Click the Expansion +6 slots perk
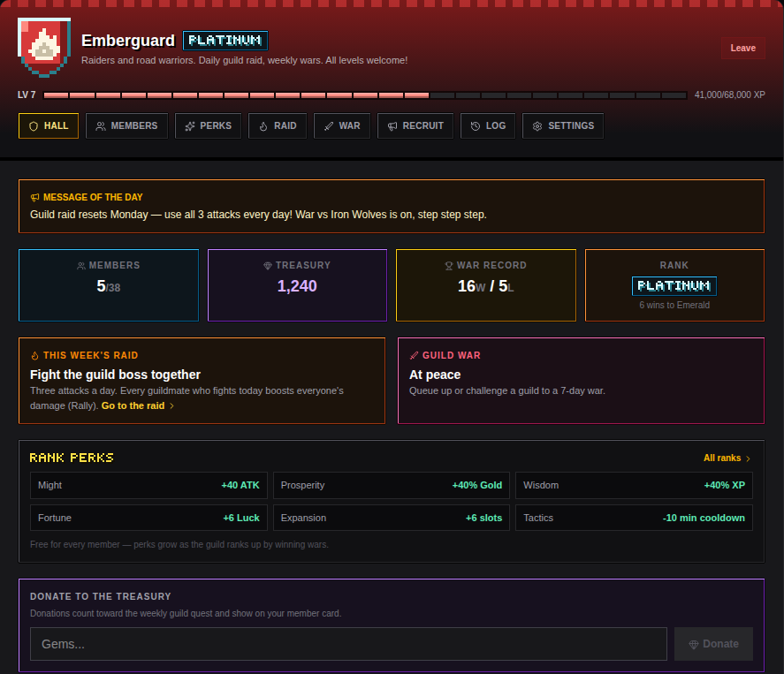 pyautogui.click(x=391, y=518)
